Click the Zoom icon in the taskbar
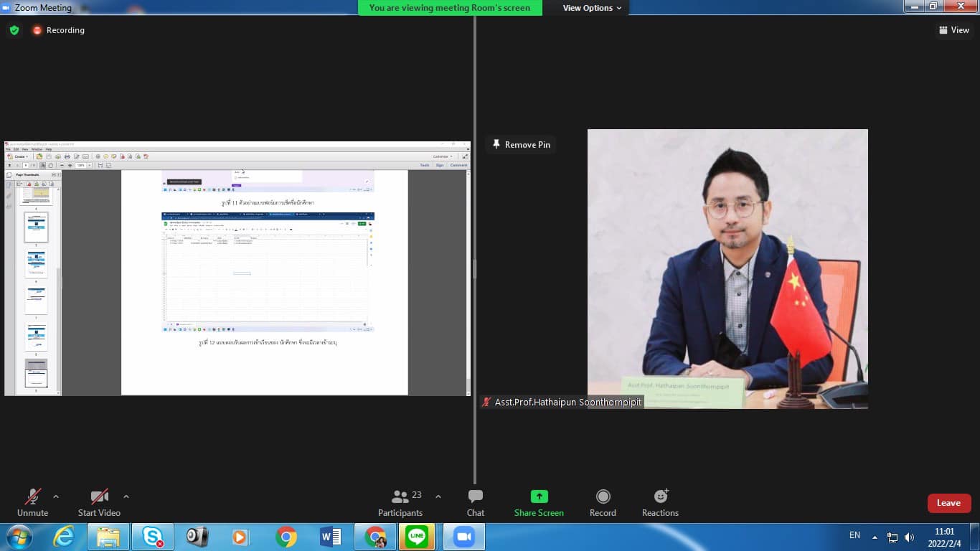This screenshot has height=551, width=980. tap(464, 537)
